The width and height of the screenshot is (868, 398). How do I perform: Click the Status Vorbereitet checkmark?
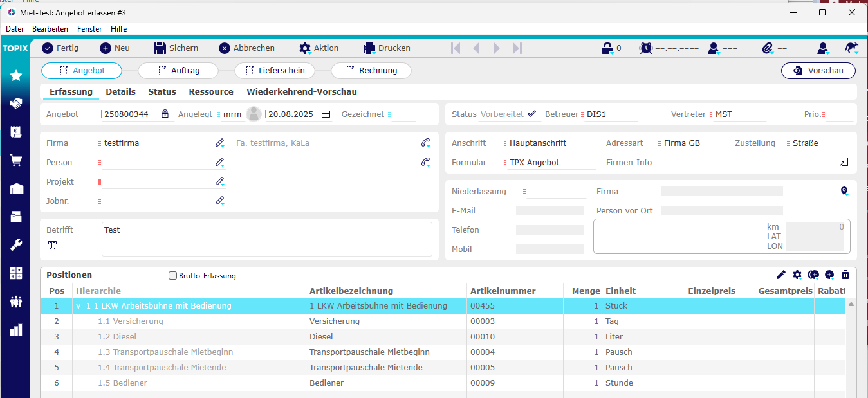tap(531, 114)
